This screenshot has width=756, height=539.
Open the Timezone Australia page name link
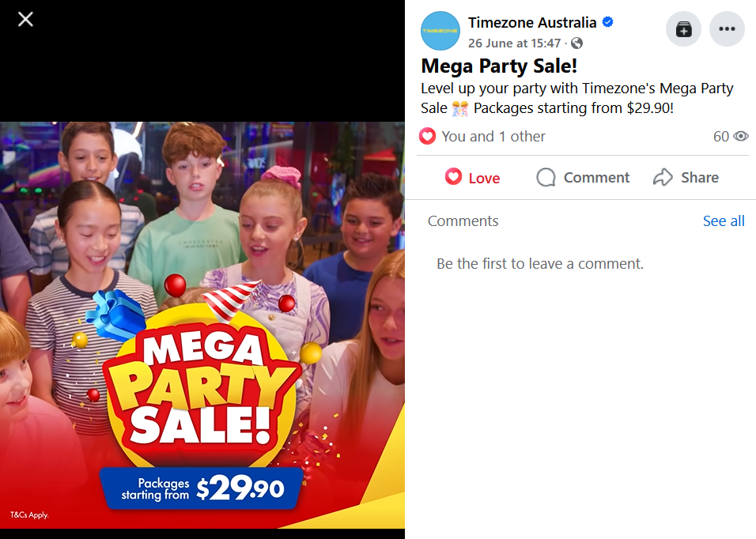[532, 23]
